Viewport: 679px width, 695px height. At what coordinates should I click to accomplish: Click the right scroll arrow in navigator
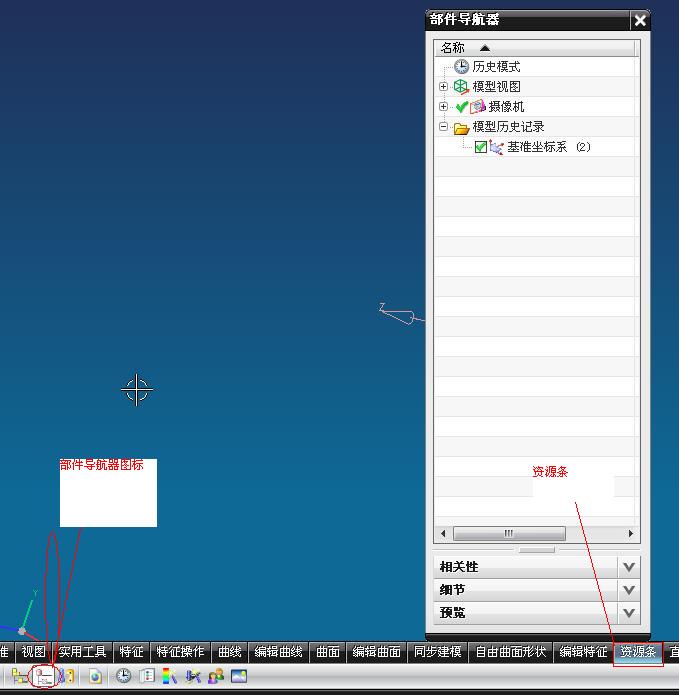(x=631, y=533)
